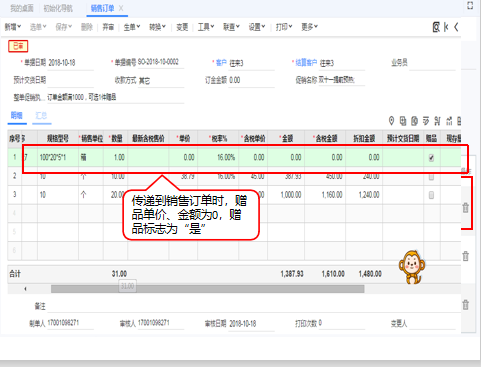Click the copy-row icon above table
The height and width of the screenshot is (367, 481).
coord(403,121)
